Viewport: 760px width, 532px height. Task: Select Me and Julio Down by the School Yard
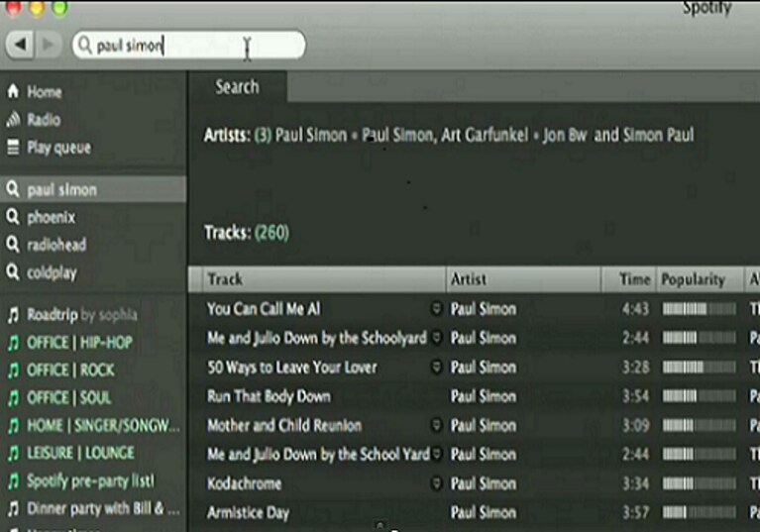(x=318, y=454)
